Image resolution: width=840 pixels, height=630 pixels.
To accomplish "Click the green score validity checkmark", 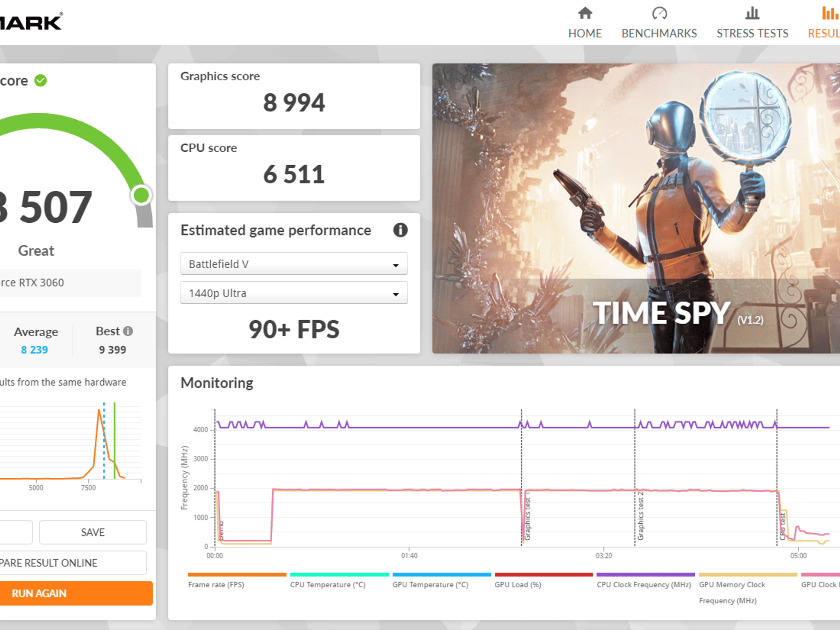I will 41,80.
